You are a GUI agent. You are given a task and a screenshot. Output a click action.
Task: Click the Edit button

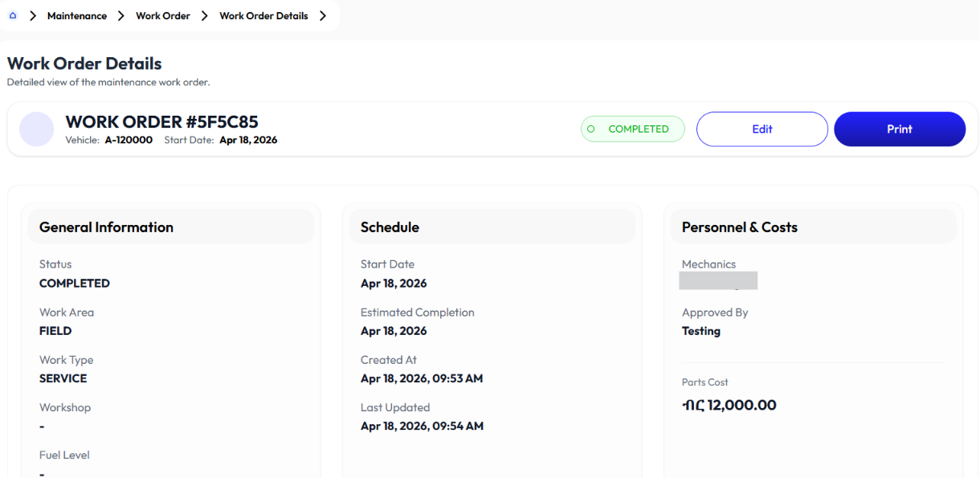tap(762, 129)
